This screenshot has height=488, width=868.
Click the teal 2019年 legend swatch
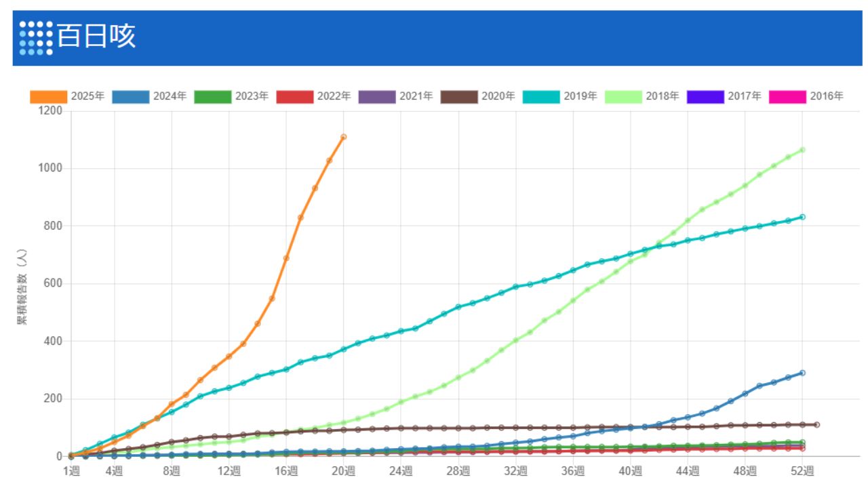pos(541,97)
